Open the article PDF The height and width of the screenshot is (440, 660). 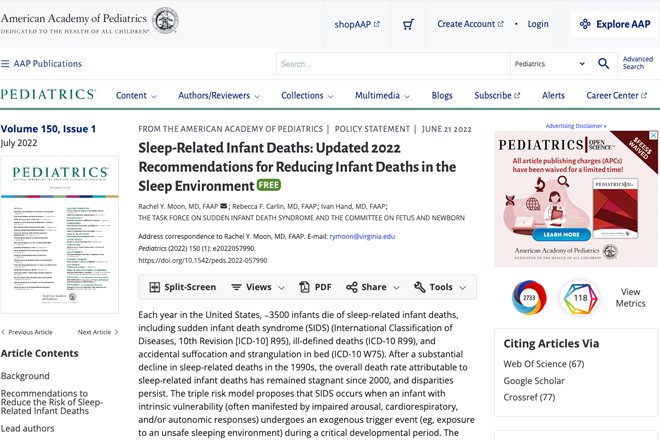pos(315,287)
